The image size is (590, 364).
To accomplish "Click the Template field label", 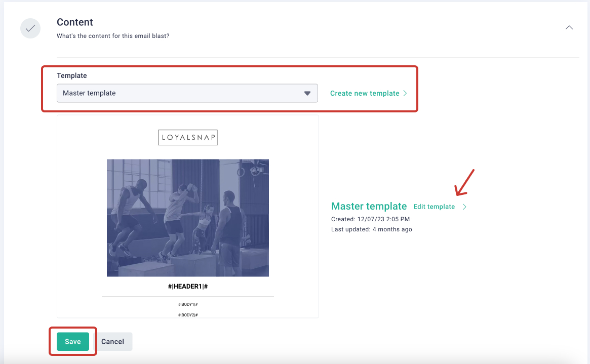I will pyautogui.click(x=72, y=75).
